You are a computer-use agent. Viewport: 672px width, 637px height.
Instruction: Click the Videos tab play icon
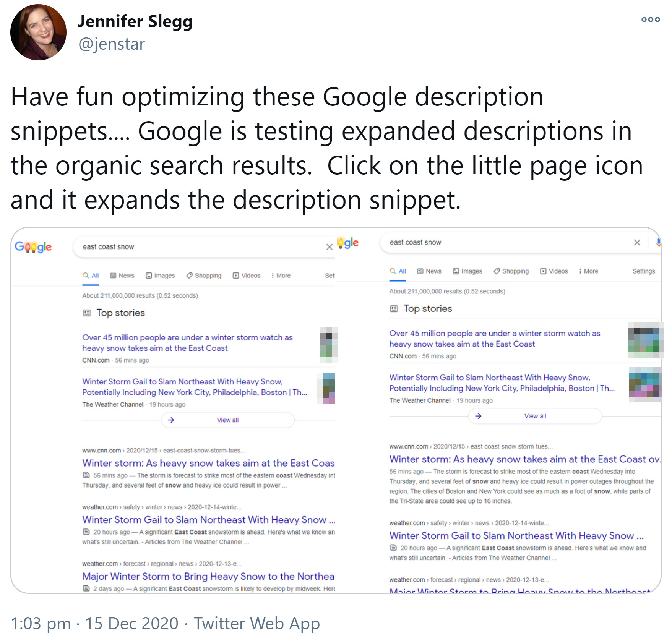tap(236, 275)
